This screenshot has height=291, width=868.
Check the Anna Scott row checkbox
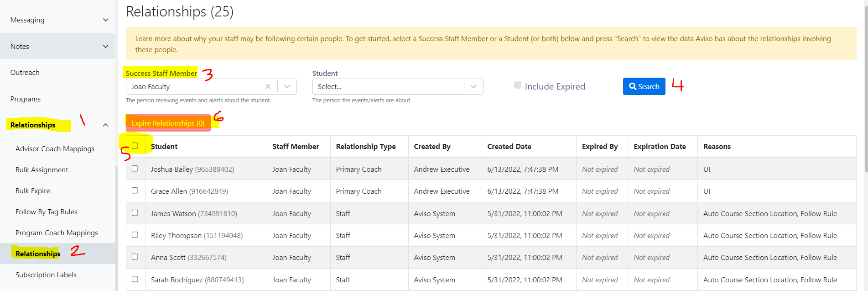pos(135,257)
